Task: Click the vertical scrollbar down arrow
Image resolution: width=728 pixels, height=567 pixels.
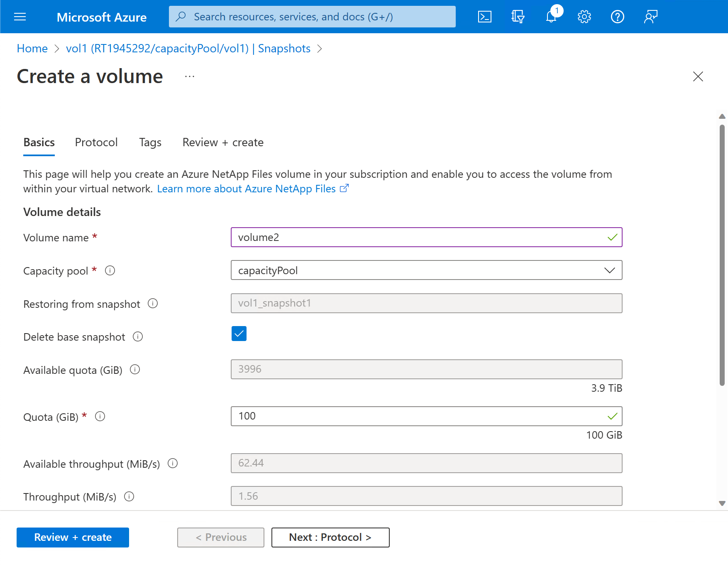Action: coord(722,503)
